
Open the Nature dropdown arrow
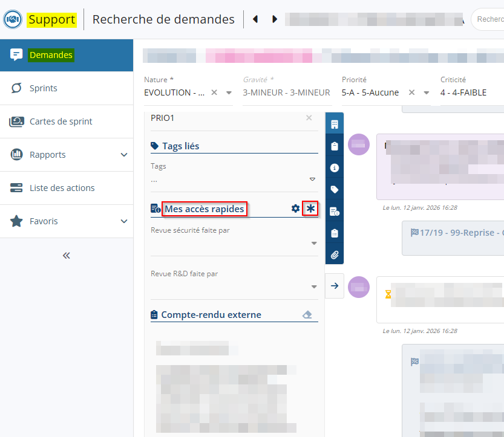click(x=229, y=93)
